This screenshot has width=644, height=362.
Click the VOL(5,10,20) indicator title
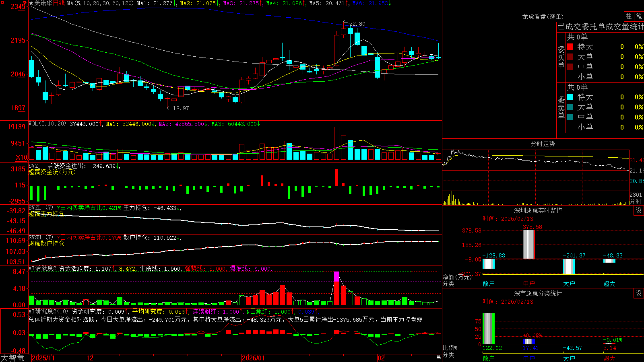tap(47, 124)
